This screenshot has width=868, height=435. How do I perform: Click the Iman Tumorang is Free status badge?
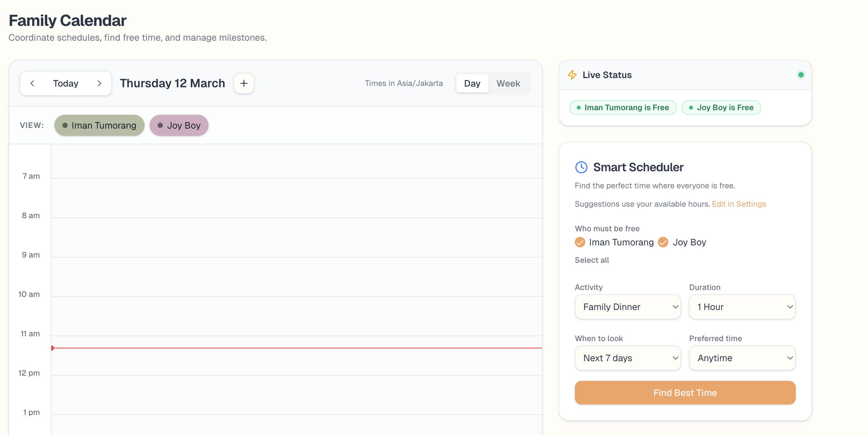[623, 107]
